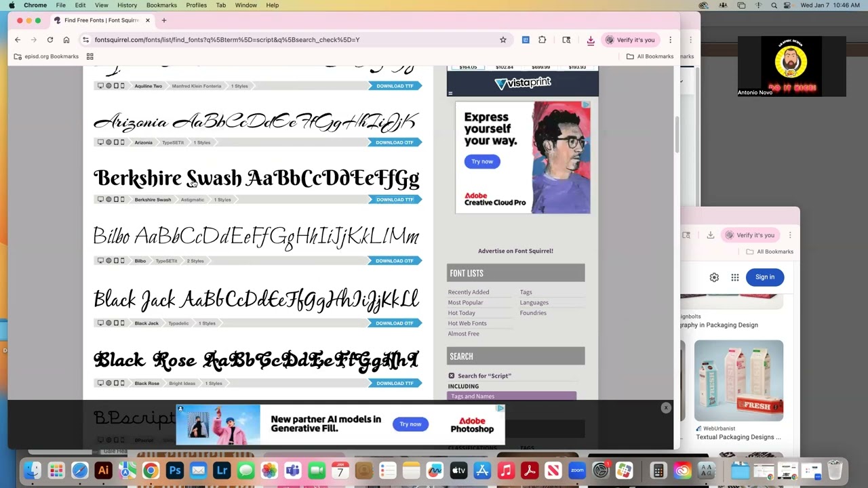Go back to the previous page
The height and width of the screenshot is (488, 868).
[18, 40]
